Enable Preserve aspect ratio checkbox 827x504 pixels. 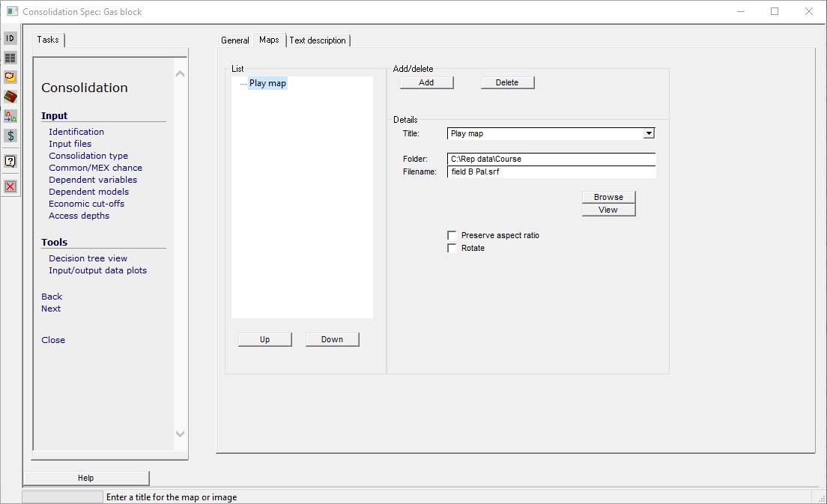click(x=452, y=235)
